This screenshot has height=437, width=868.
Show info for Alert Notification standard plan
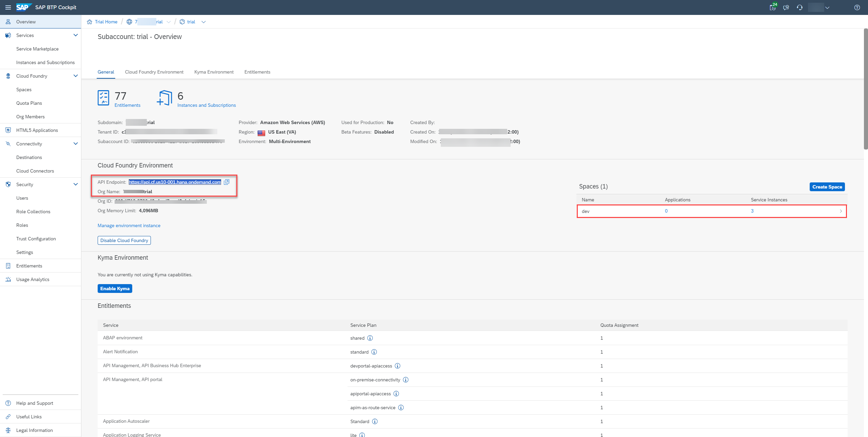[374, 352]
